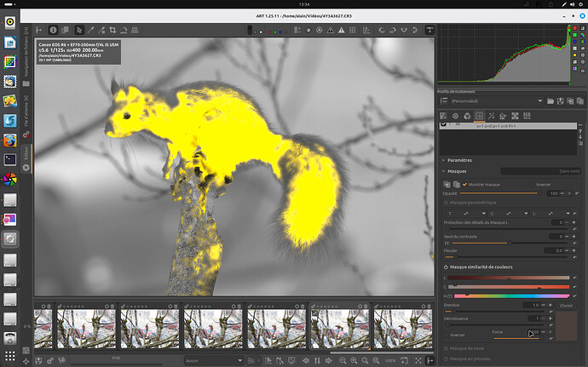Toggle the image info overlay icon
588x367 pixels.
click(53, 30)
